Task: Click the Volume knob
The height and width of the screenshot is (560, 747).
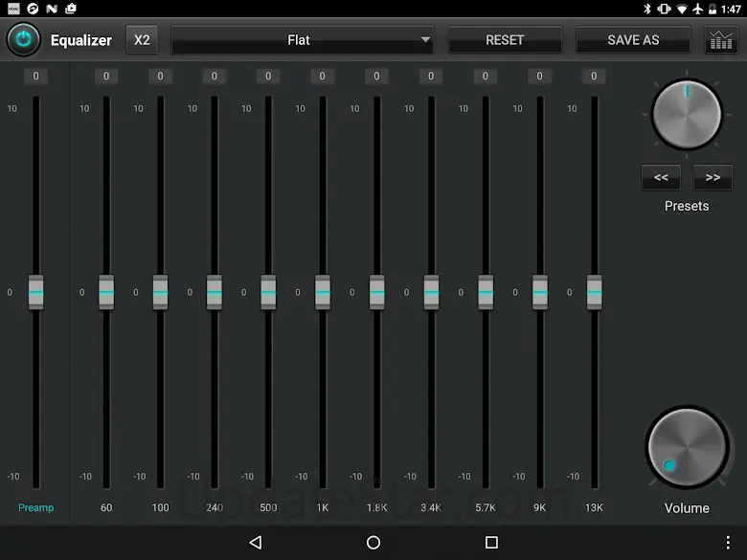Action: [687, 448]
